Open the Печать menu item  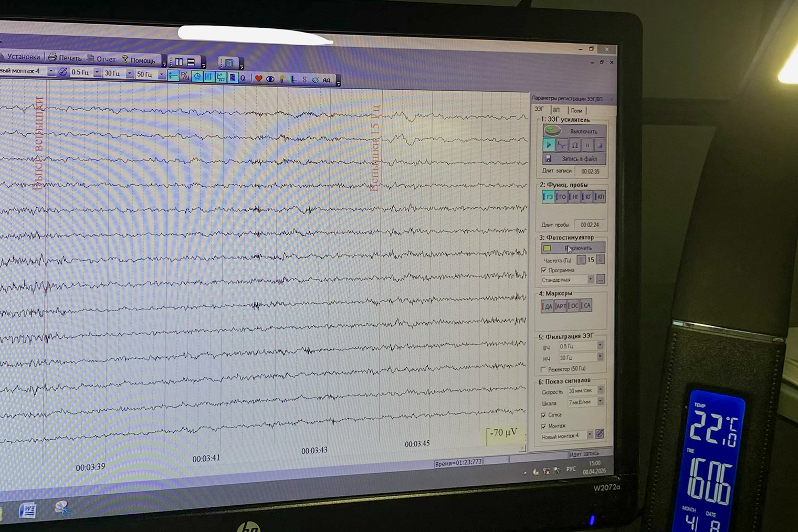click(x=65, y=58)
